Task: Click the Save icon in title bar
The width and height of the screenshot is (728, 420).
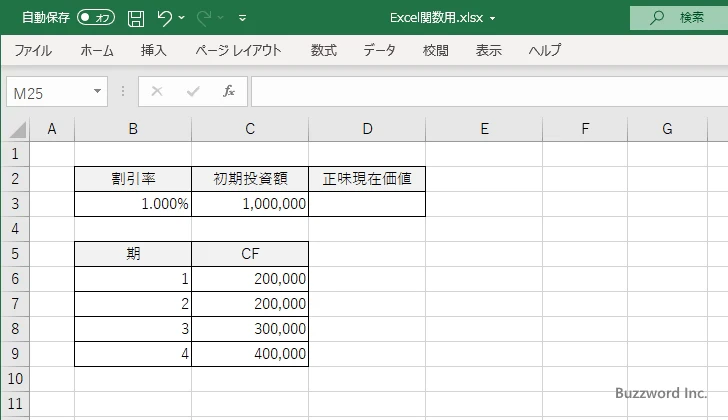Action: (136, 18)
